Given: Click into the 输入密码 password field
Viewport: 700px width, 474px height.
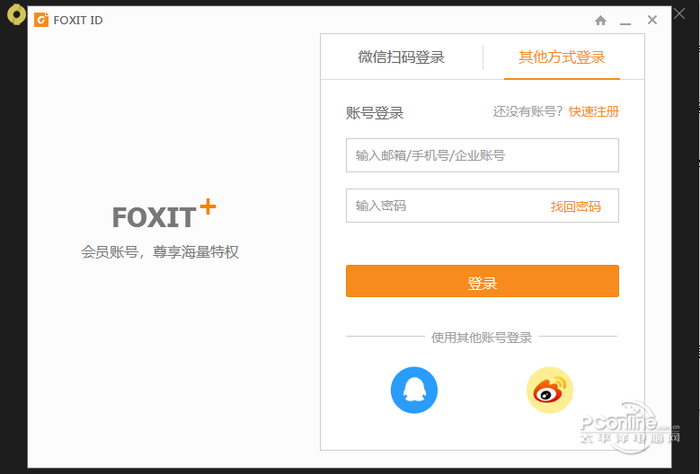Looking at the screenshot, I should point(445,206).
